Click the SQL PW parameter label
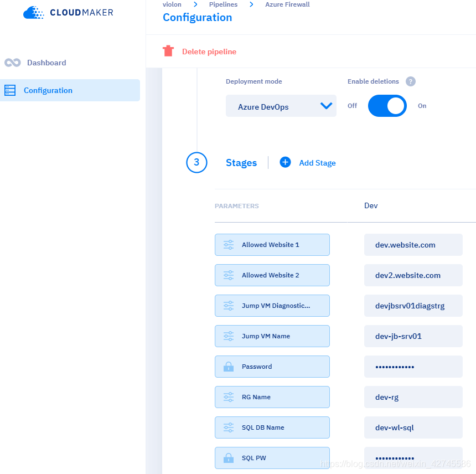The height and width of the screenshot is (474, 476). click(254, 458)
